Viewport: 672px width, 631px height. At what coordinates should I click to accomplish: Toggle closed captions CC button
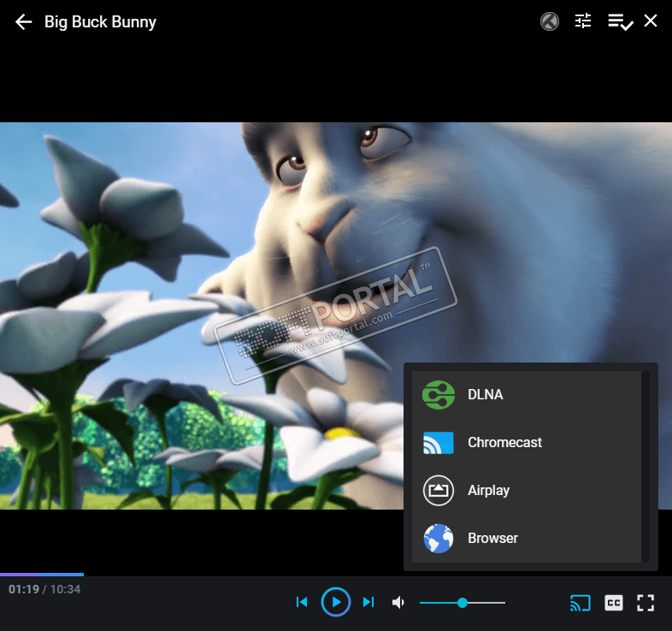(614, 603)
